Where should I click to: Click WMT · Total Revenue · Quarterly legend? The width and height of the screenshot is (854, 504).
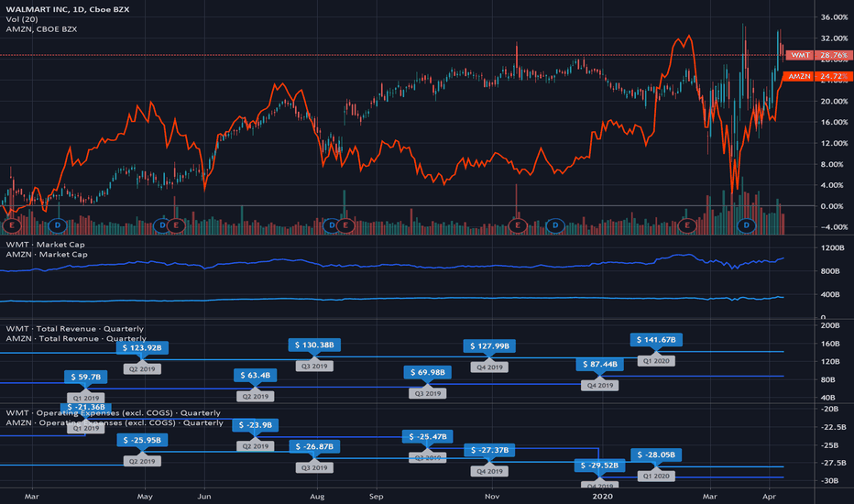(74, 329)
